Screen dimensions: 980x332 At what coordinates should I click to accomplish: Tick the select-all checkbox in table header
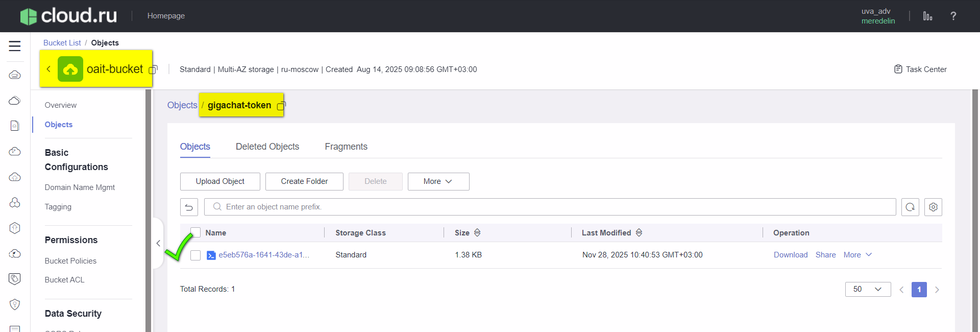pos(195,232)
